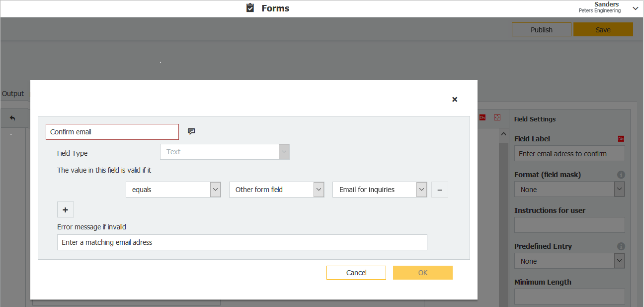Remove the equals condition with minus button
644x307 pixels.
pyautogui.click(x=439, y=189)
